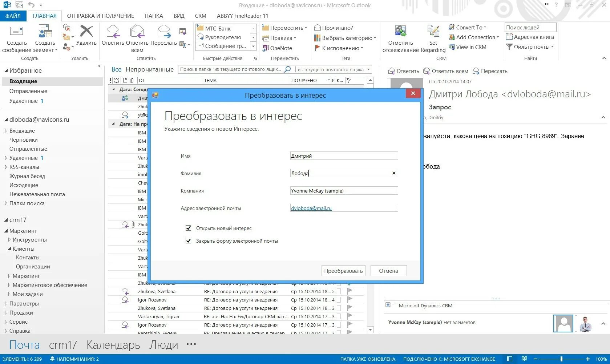
Task: Click the Set Regarding icon
Action: pos(433,31)
